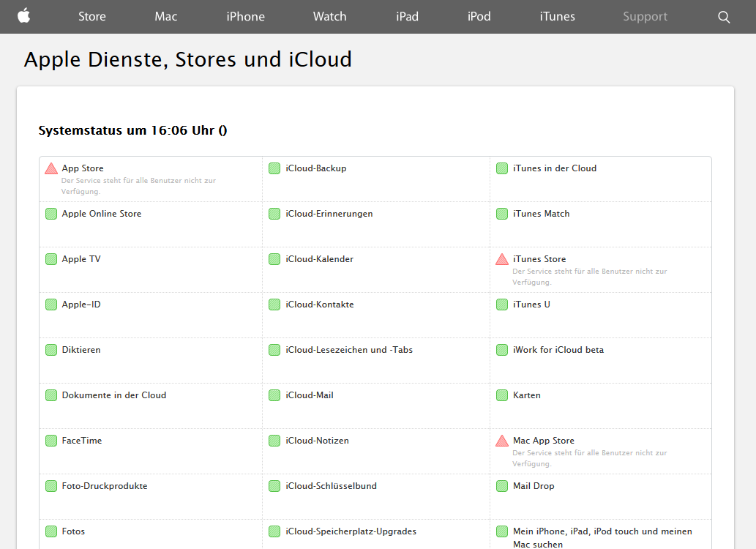Click the FaceTime label
This screenshot has height=549, width=756.
point(81,441)
